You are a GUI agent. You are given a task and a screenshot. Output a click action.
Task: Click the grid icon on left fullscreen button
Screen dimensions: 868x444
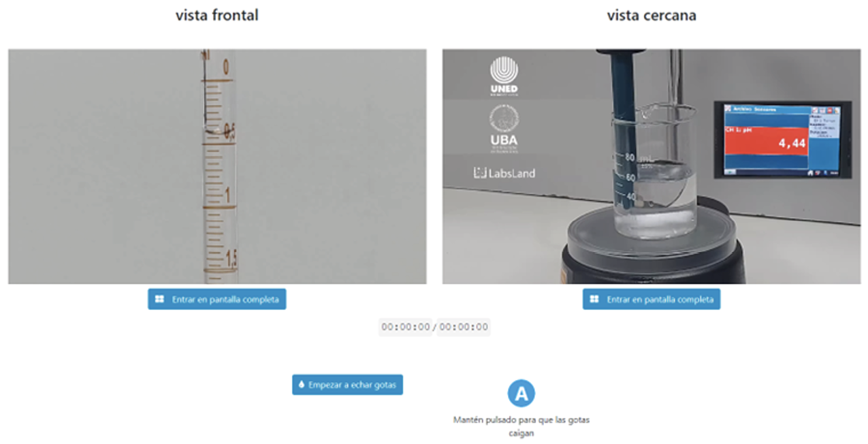click(159, 299)
